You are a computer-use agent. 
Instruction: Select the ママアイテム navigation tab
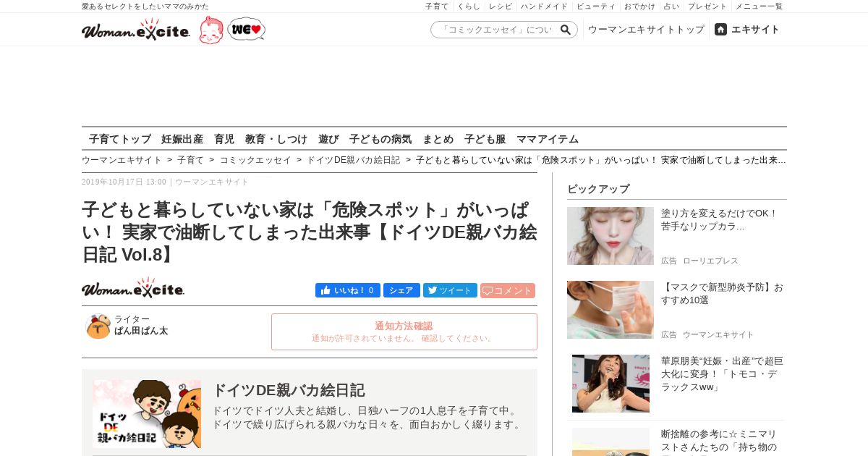548,139
